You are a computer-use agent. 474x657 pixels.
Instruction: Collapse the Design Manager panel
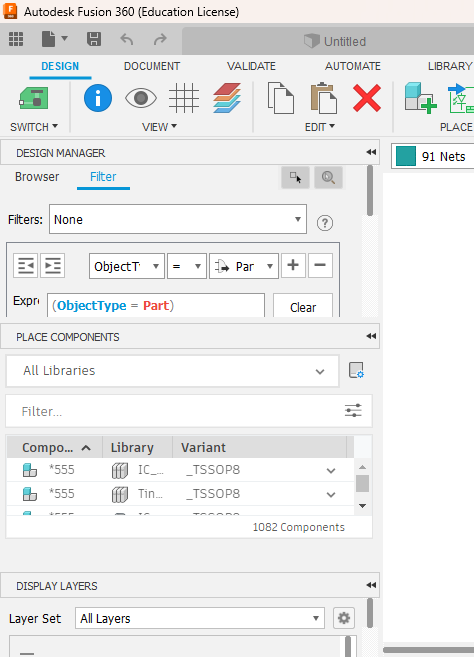tap(371, 152)
